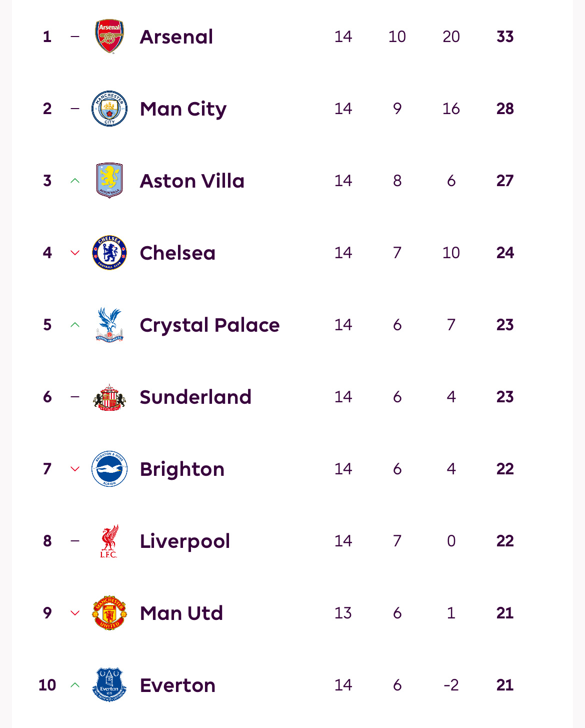Click the Crystal Palace eagle crest
The height and width of the screenshot is (728, 585).
coord(109,325)
